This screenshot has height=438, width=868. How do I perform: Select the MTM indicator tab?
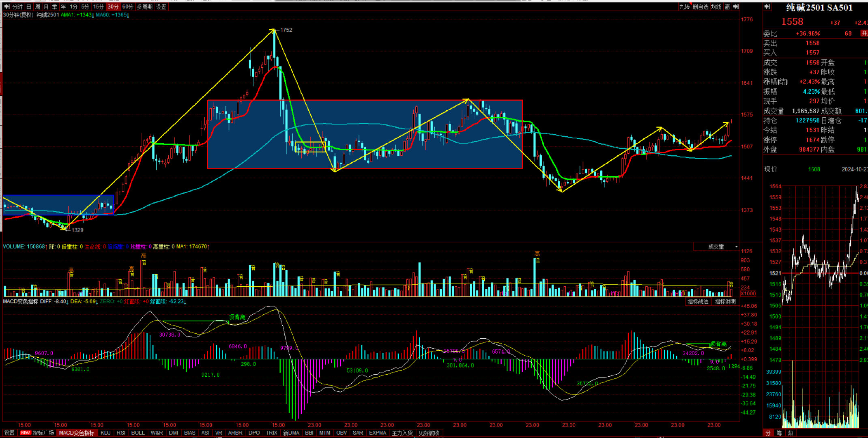[325, 433]
